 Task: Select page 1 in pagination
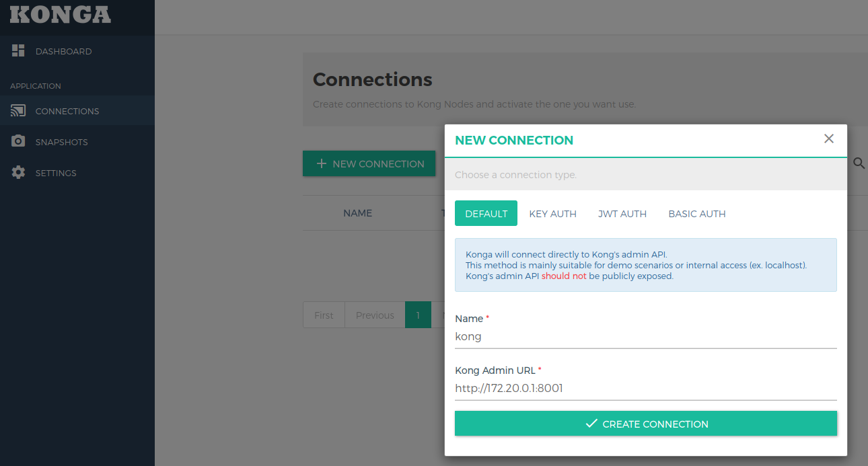(418, 315)
